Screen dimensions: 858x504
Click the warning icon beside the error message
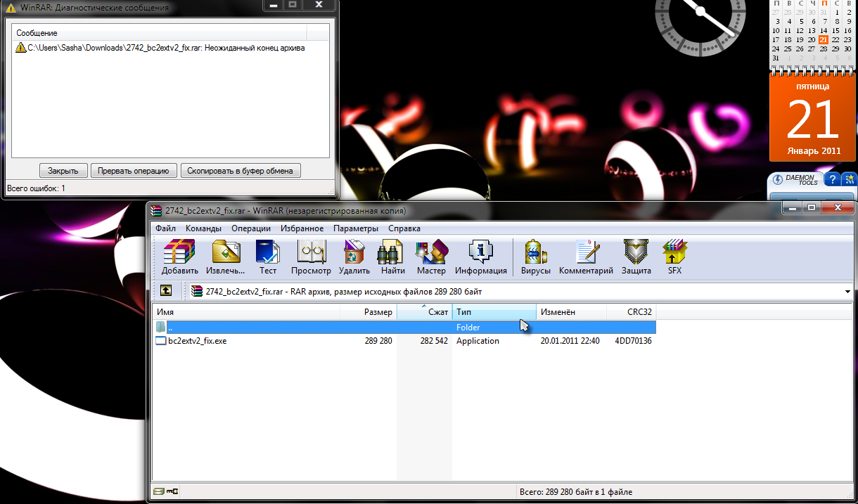click(21, 48)
